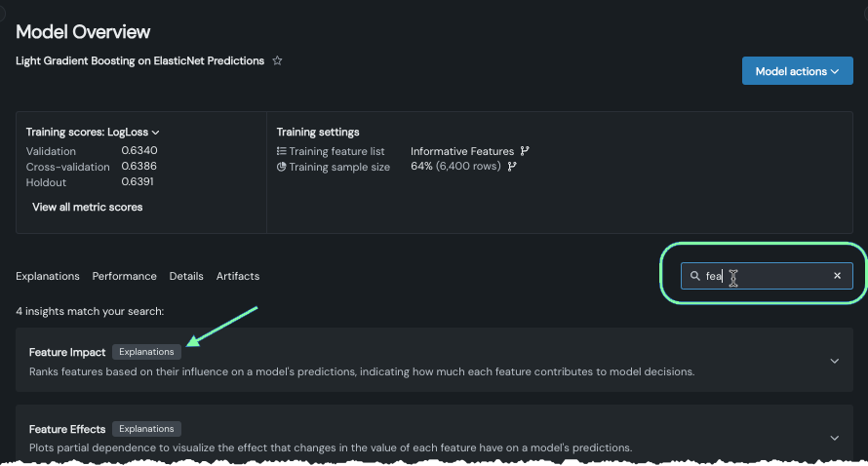
Task: Clear the search text with X
Action: (x=837, y=276)
